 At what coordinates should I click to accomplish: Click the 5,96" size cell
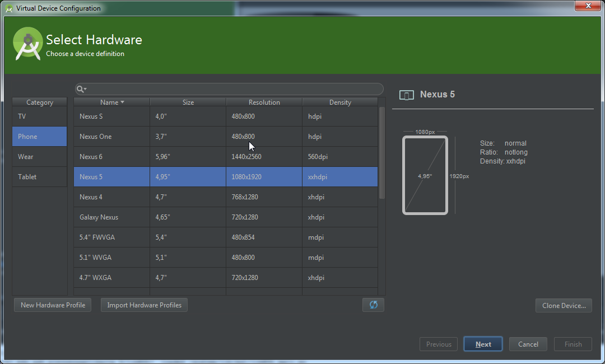click(x=188, y=157)
